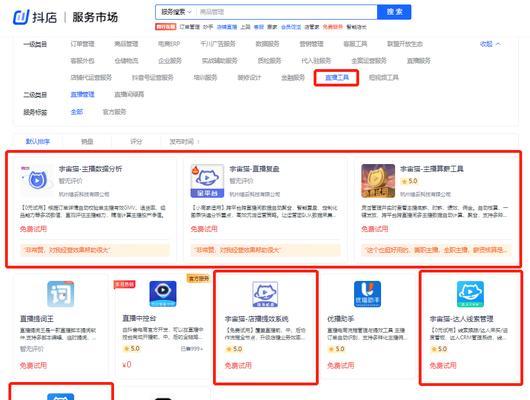Select 订单管理 in the 一级类目 row
The height and width of the screenshot is (400, 530).
click(x=82, y=44)
